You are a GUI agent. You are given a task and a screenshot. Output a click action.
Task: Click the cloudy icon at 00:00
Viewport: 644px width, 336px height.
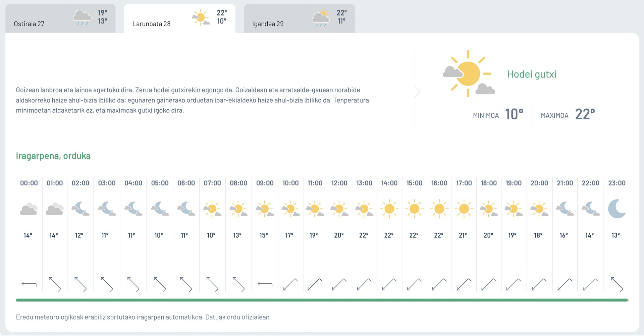click(x=29, y=209)
